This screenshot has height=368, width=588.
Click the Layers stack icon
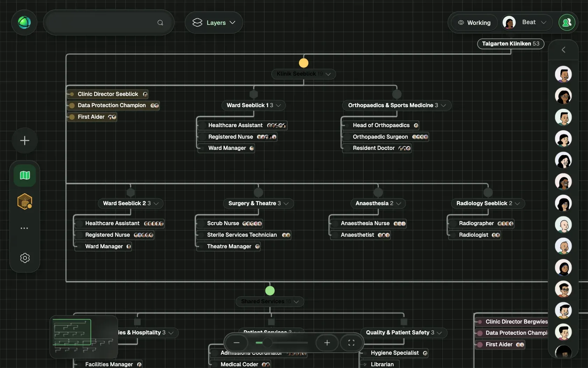point(197,22)
